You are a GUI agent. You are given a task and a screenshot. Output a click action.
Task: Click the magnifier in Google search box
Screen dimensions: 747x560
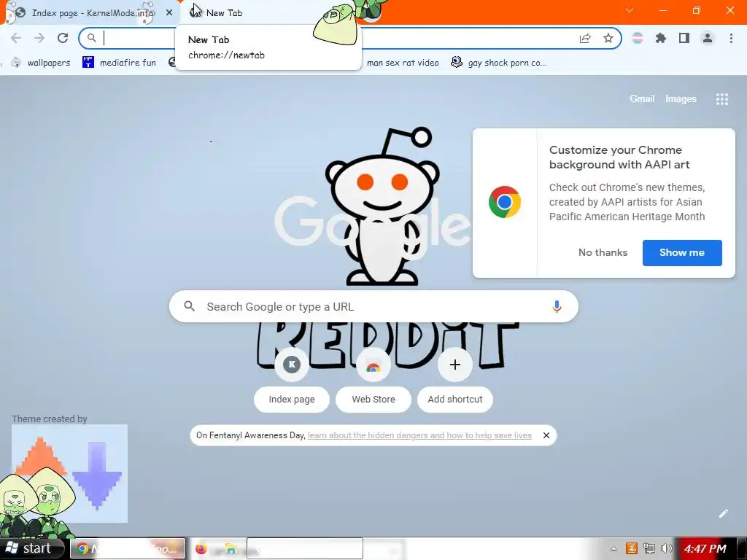tap(189, 306)
